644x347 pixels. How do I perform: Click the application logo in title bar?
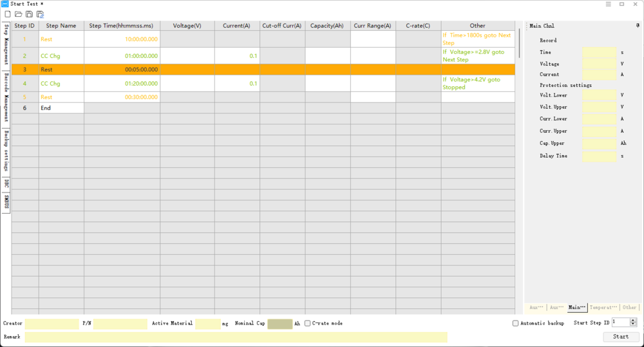click(5, 4)
